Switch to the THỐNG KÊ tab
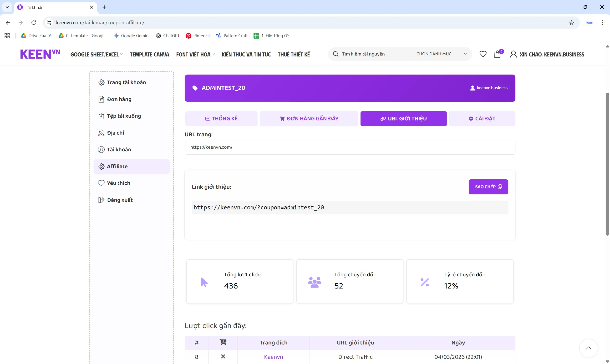The height and width of the screenshot is (364, 610). coord(221,119)
